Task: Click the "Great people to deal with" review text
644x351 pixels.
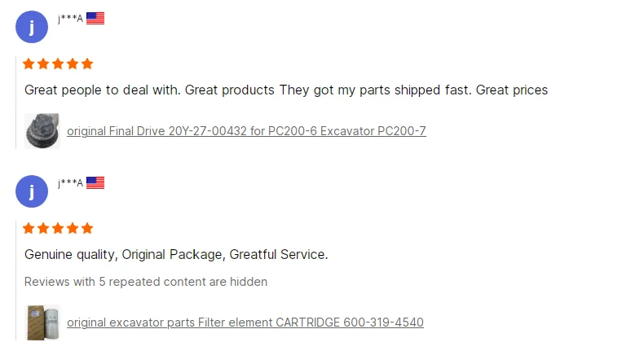Action: pyautogui.click(x=285, y=90)
